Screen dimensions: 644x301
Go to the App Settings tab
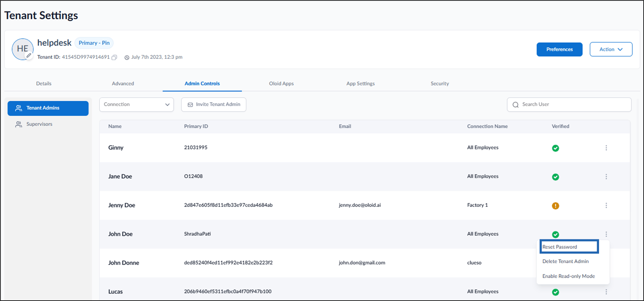[x=361, y=84]
